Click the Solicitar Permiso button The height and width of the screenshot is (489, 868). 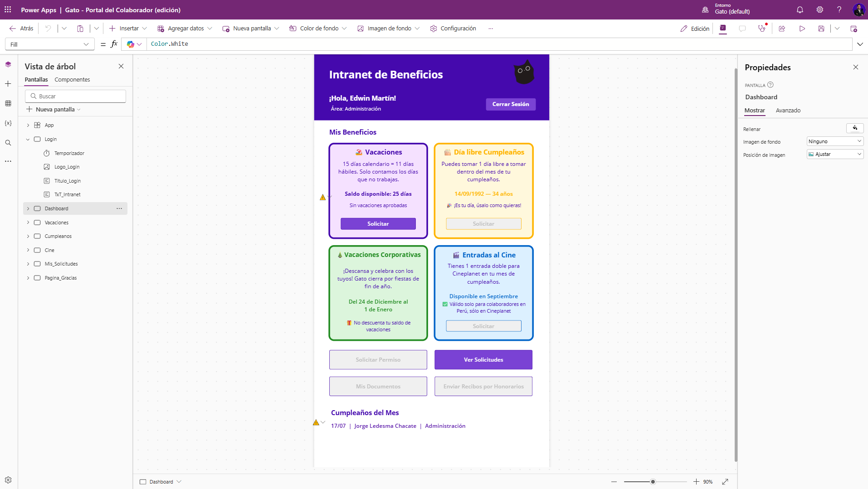[378, 360]
